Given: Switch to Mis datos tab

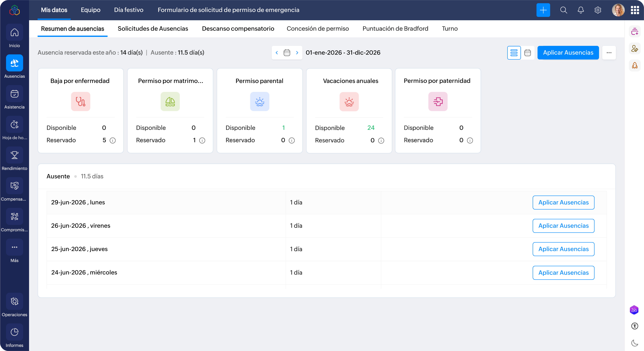Looking at the screenshot, I should (54, 10).
